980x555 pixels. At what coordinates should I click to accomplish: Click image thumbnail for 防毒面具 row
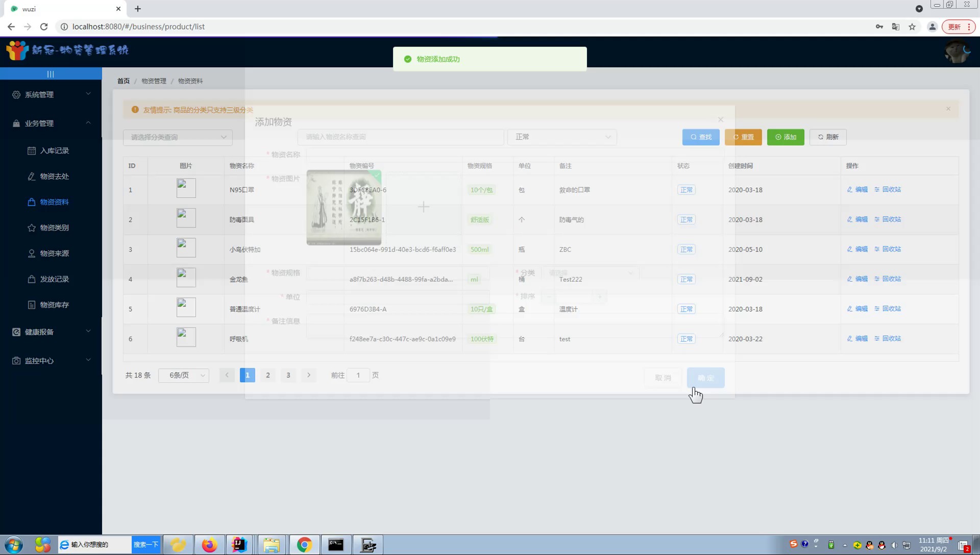[186, 218]
